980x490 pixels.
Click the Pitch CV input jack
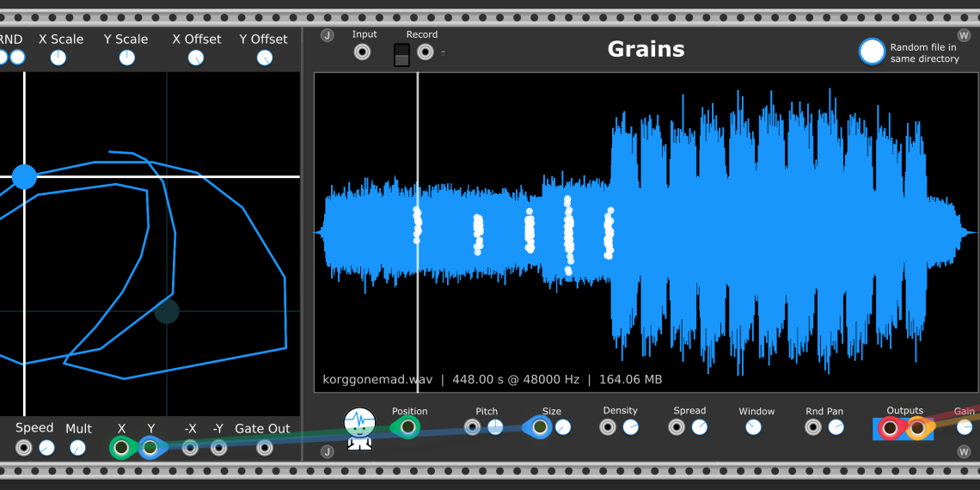(x=472, y=427)
